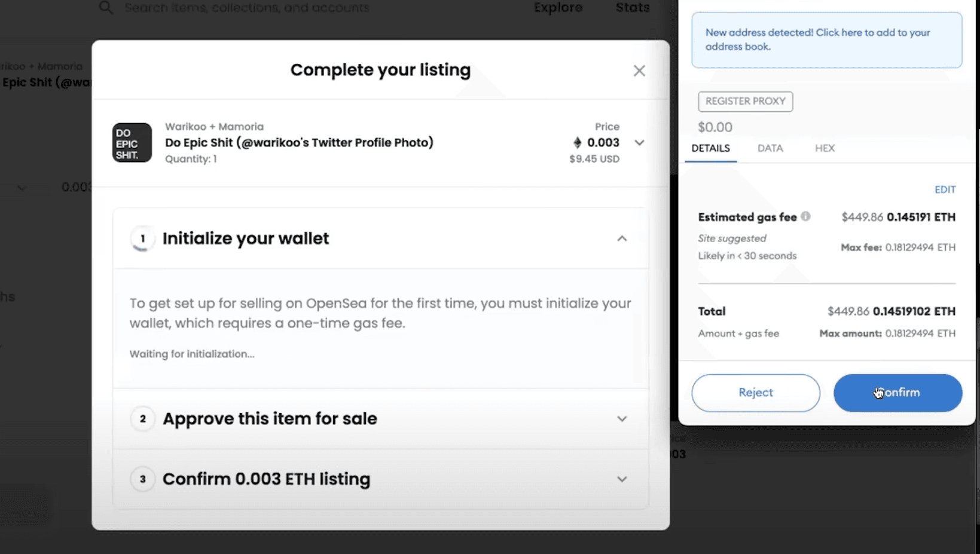The width and height of the screenshot is (980, 554).
Task: Click the $0.00 amount in MetaMask
Action: 715,127
